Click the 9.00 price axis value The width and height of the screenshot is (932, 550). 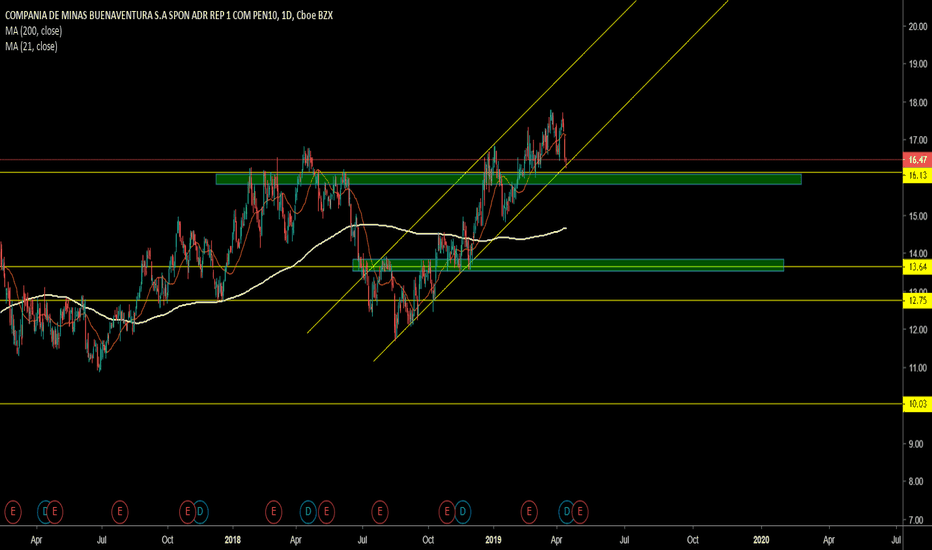click(918, 444)
